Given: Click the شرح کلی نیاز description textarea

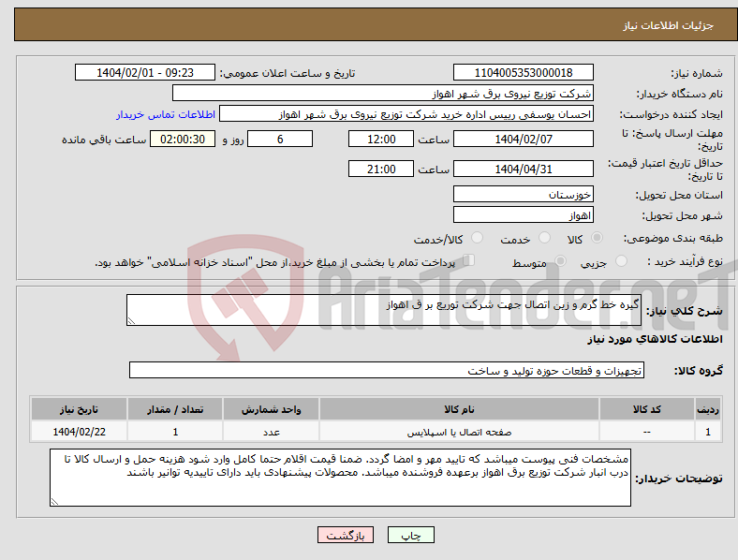Looking at the screenshot, I should (384, 310).
